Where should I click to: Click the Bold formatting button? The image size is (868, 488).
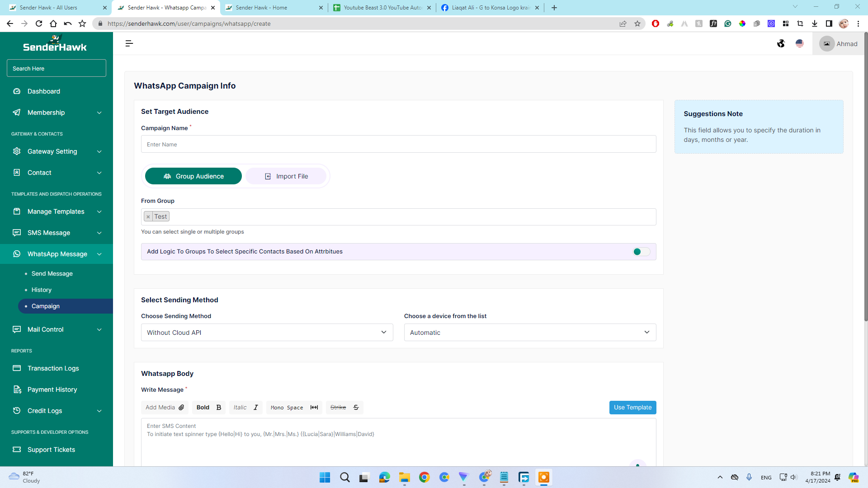(208, 408)
